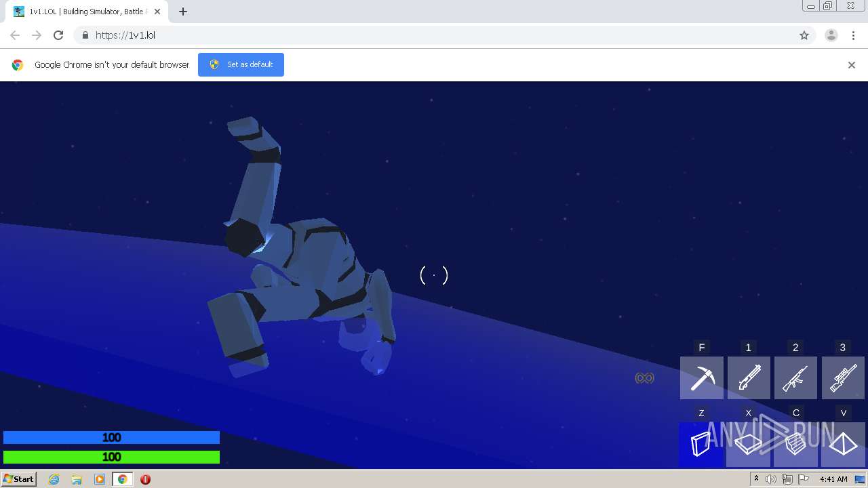This screenshot has height=488, width=868.
Task: Click the clock showing 4:41 AM
Action: click(x=833, y=479)
